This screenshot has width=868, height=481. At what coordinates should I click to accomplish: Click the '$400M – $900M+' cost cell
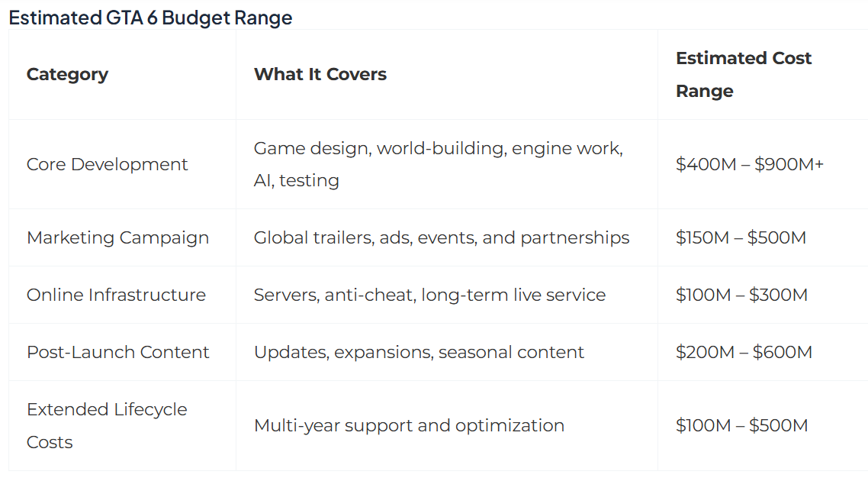click(x=750, y=164)
